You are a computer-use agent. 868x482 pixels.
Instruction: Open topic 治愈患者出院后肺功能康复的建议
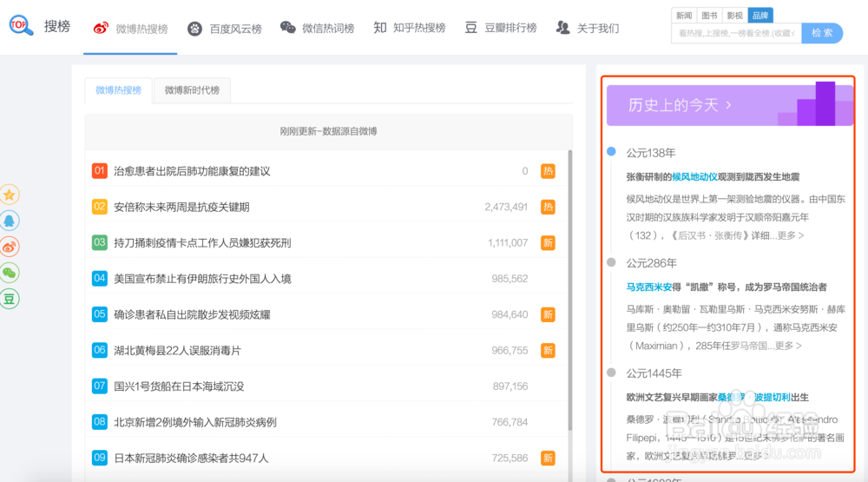click(x=192, y=171)
